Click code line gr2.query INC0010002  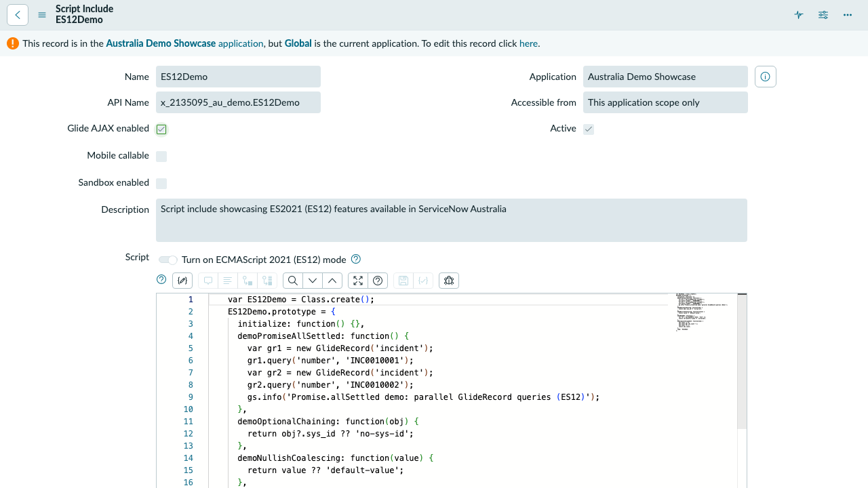coord(330,385)
